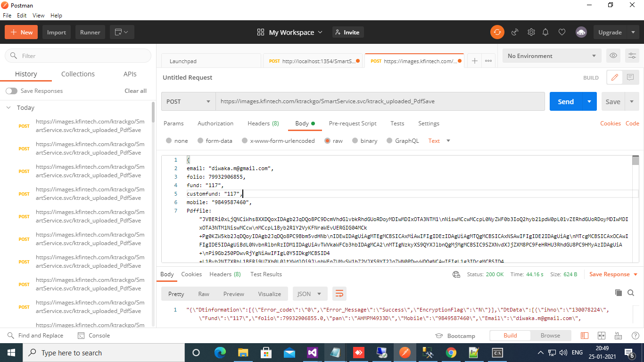Open the POST method dropdown
This screenshot has height=362, width=644.
[189, 101]
